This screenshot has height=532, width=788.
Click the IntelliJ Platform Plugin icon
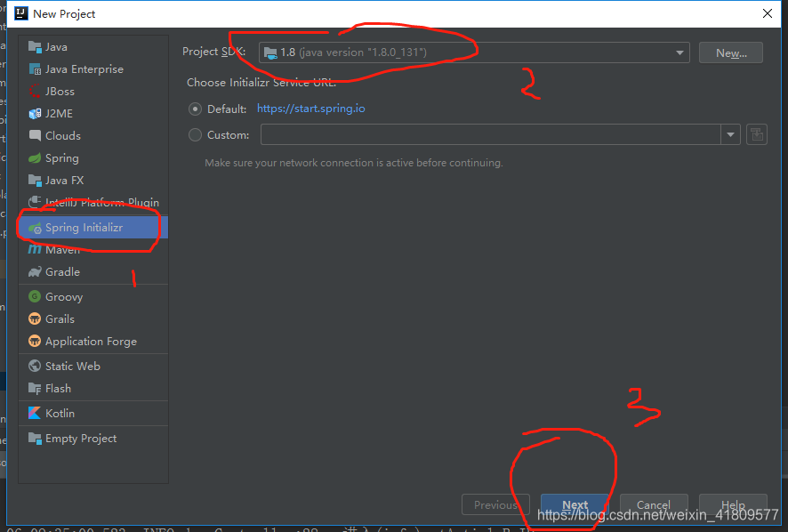tap(35, 202)
